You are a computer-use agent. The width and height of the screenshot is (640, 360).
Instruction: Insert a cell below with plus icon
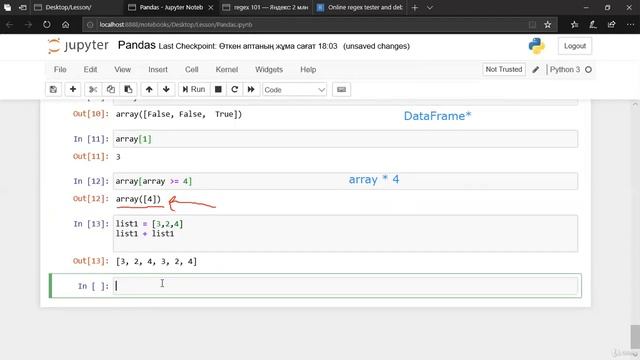tap(73, 89)
